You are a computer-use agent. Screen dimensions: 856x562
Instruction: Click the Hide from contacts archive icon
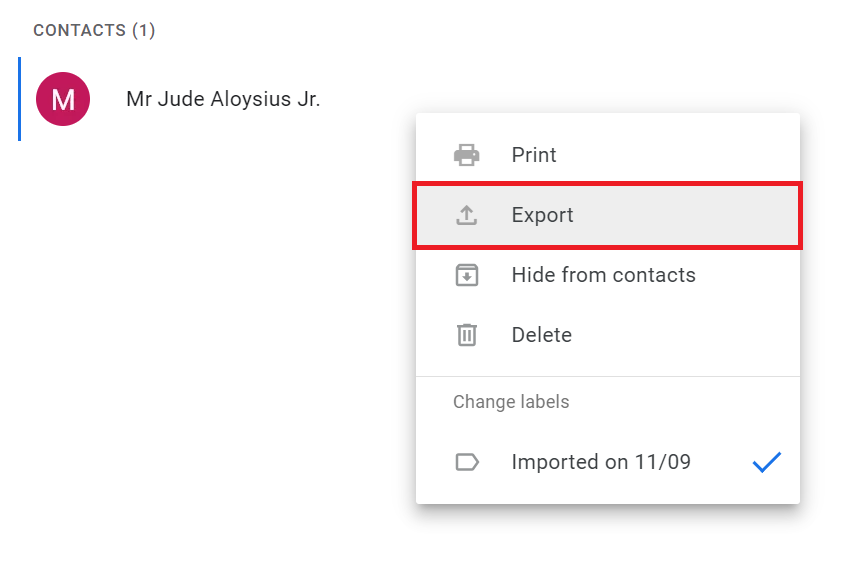[467, 275]
